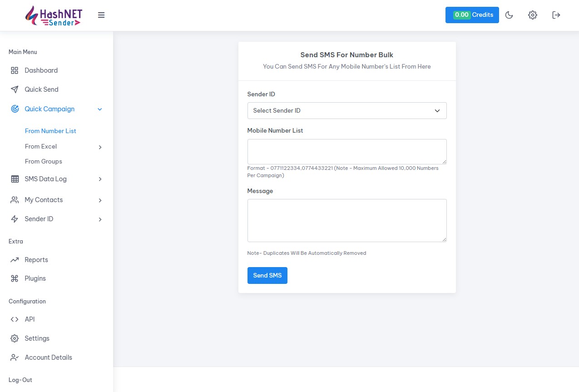The height and width of the screenshot is (392, 579).
Task: Open the top-bar settings gear icon
Action: pyautogui.click(x=532, y=15)
